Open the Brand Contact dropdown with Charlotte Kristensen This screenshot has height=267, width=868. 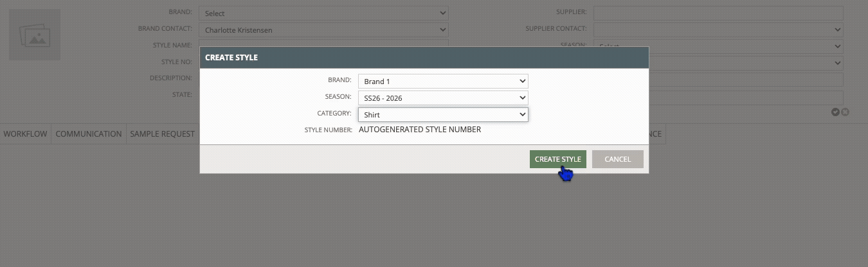(x=323, y=30)
